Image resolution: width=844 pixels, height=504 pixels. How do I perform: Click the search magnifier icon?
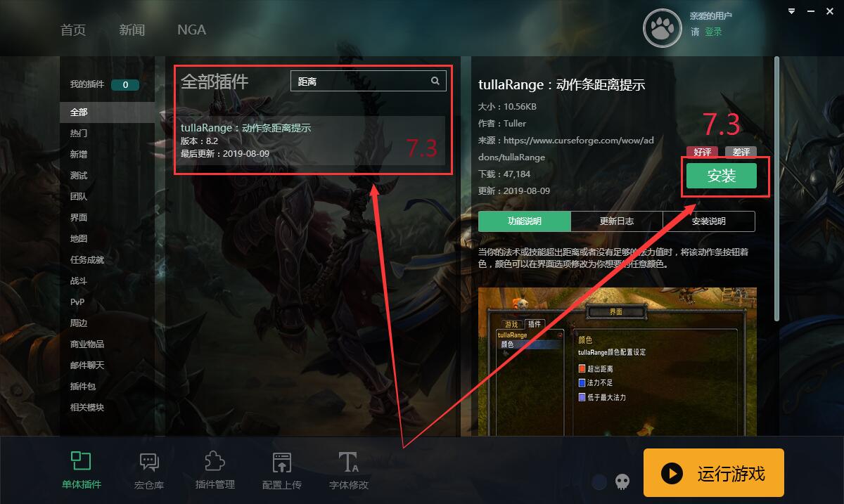(x=435, y=81)
